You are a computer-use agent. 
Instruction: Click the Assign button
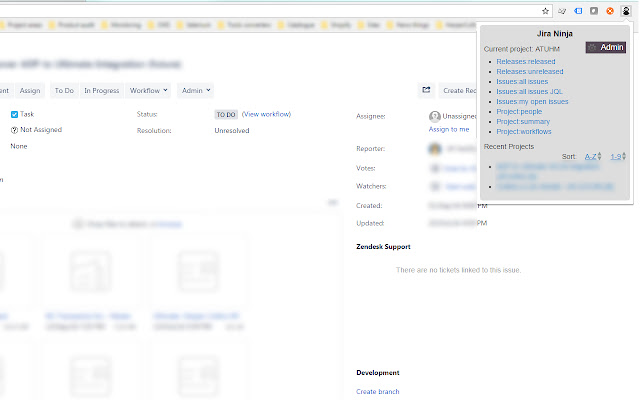[30, 90]
